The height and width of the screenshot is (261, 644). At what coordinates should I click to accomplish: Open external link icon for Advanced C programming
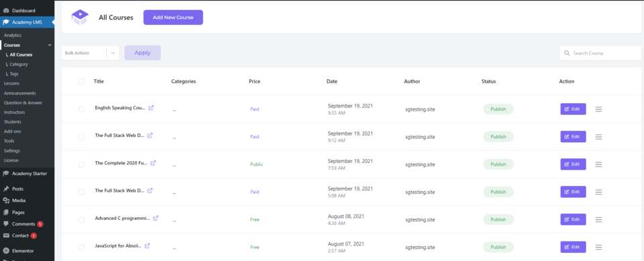click(x=156, y=218)
